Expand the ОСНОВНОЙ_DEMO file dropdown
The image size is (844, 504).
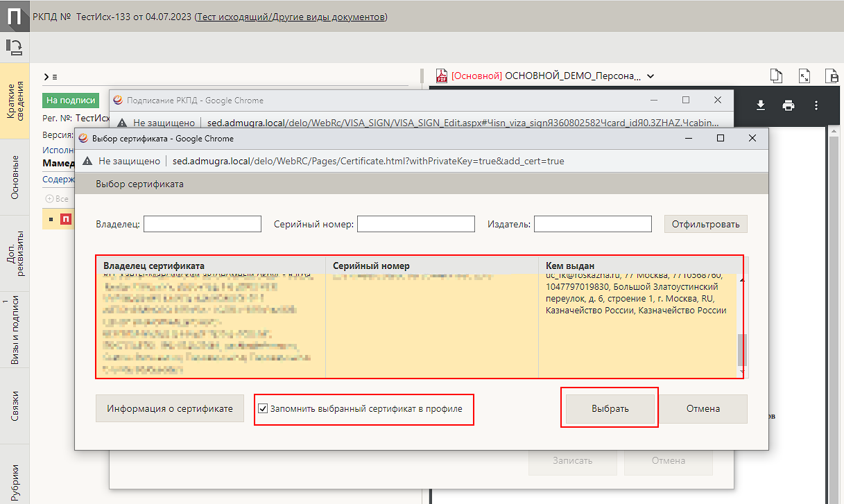[x=651, y=76]
